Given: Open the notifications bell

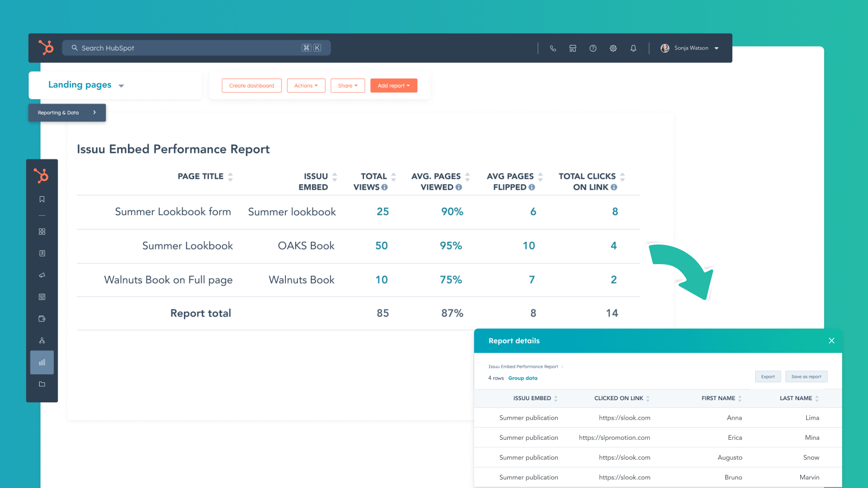Looking at the screenshot, I should [x=633, y=48].
